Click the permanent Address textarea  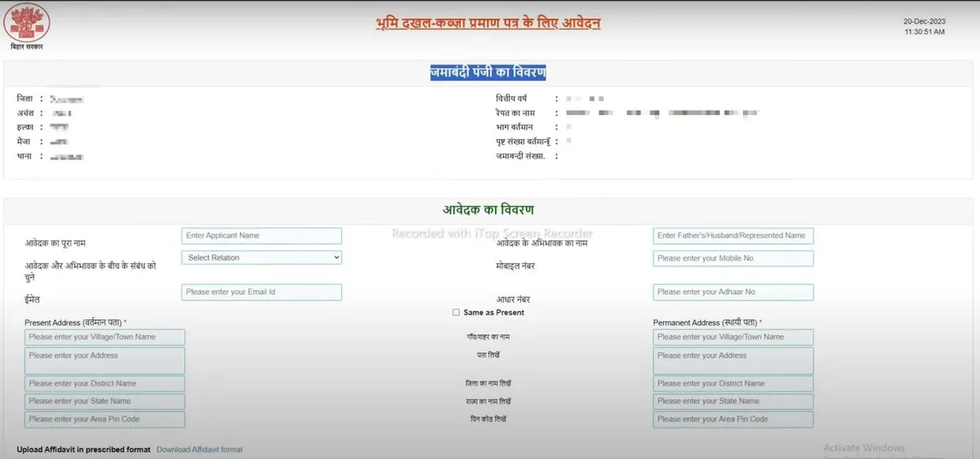(x=733, y=360)
